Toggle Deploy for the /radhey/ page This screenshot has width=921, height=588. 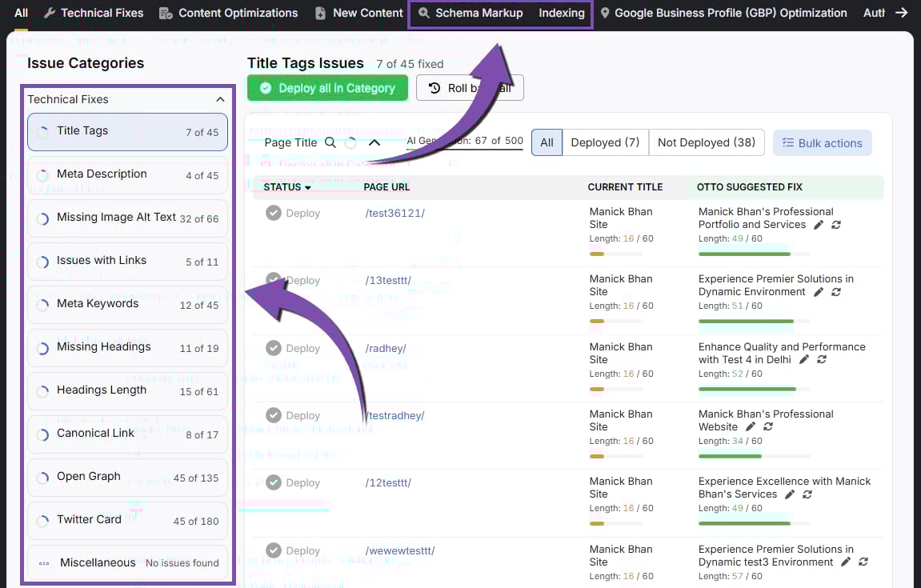point(274,347)
